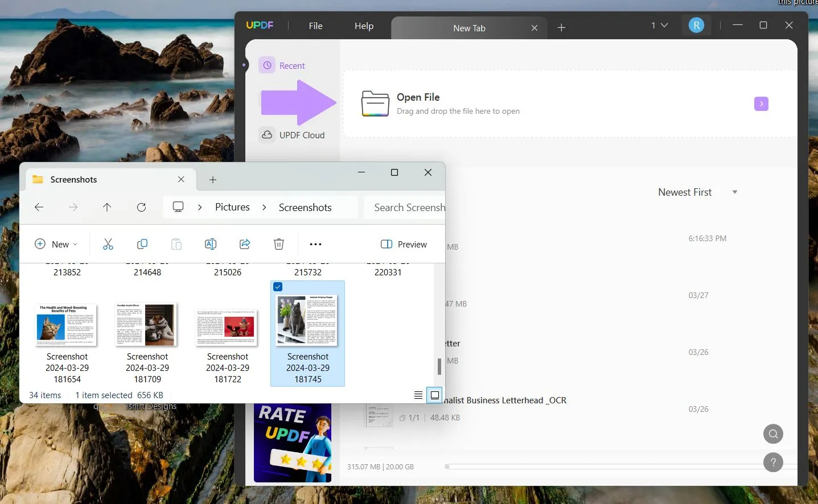Click the UPDF storage progress bar

620,466
